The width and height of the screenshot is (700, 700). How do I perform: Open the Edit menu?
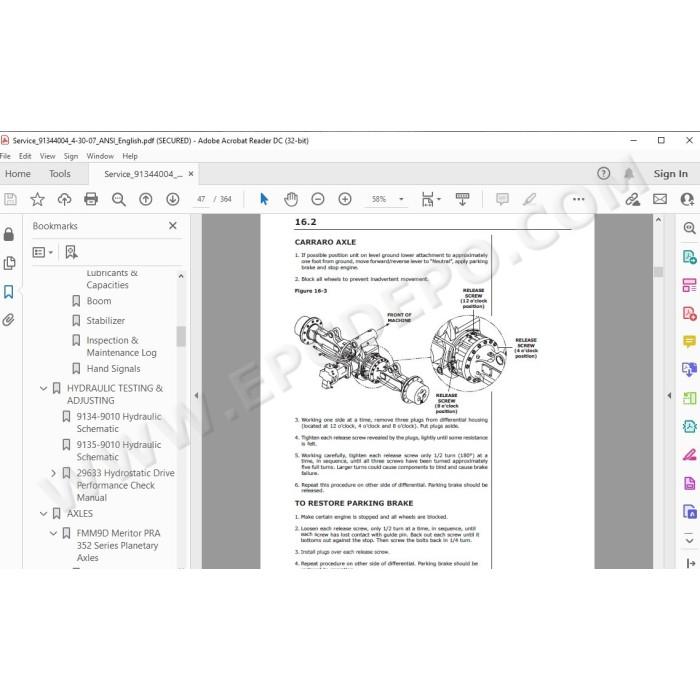(x=25, y=156)
